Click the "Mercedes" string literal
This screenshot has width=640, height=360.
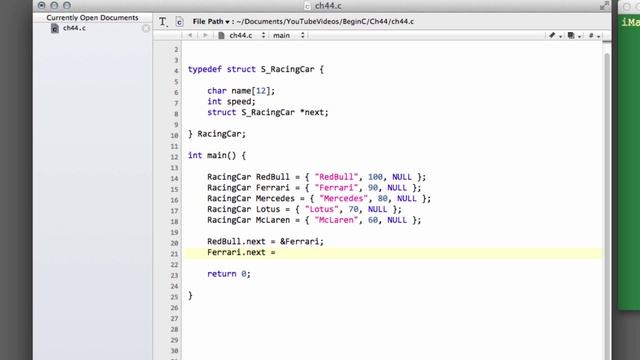click(x=344, y=198)
